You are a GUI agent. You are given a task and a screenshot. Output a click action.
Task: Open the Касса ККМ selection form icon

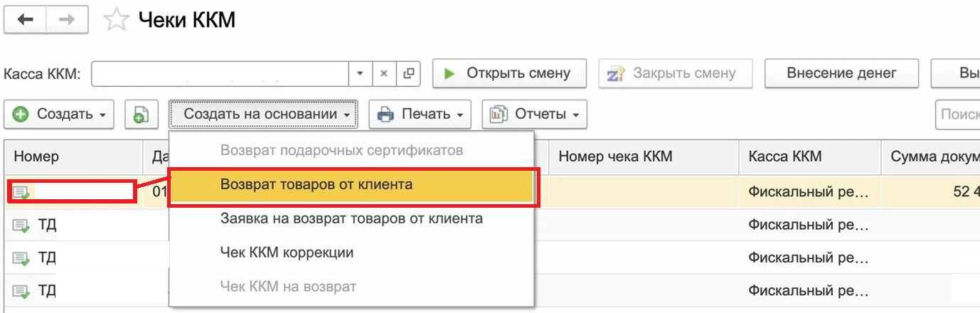[408, 73]
